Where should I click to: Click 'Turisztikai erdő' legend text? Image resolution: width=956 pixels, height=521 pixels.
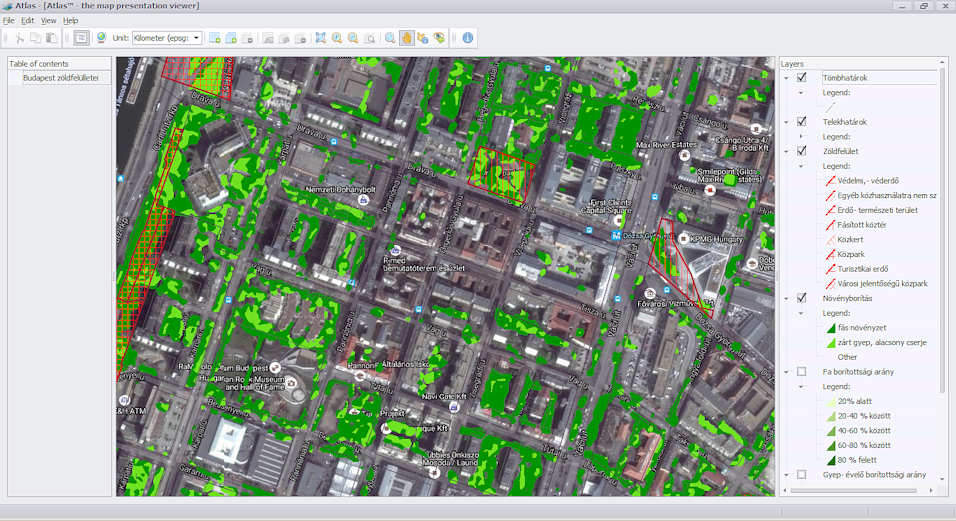pos(863,269)
